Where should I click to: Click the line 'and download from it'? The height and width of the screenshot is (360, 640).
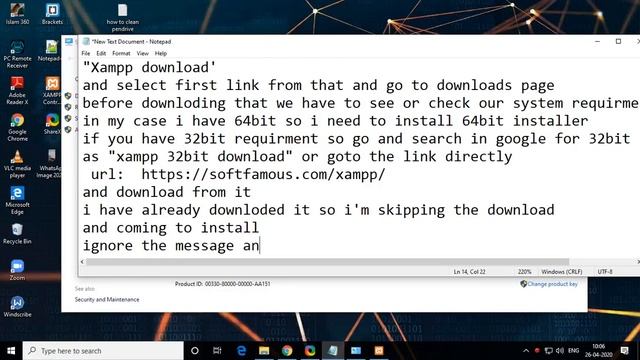pyautogui.click(x=167, y=192)
